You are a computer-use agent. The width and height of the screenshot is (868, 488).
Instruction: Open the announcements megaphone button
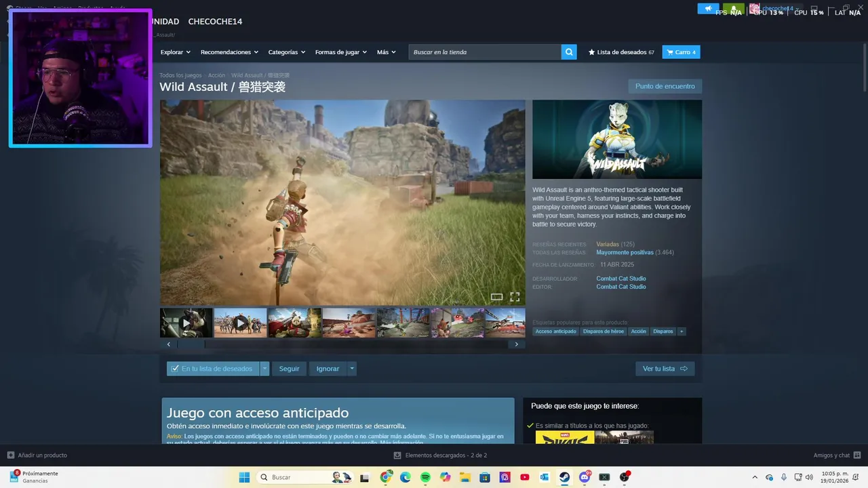708,9
